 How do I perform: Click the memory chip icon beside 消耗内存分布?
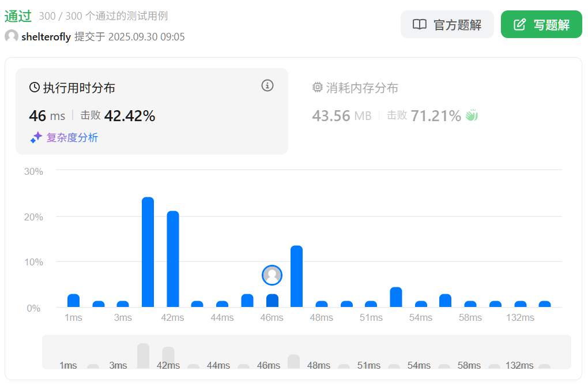click(317, 88)
